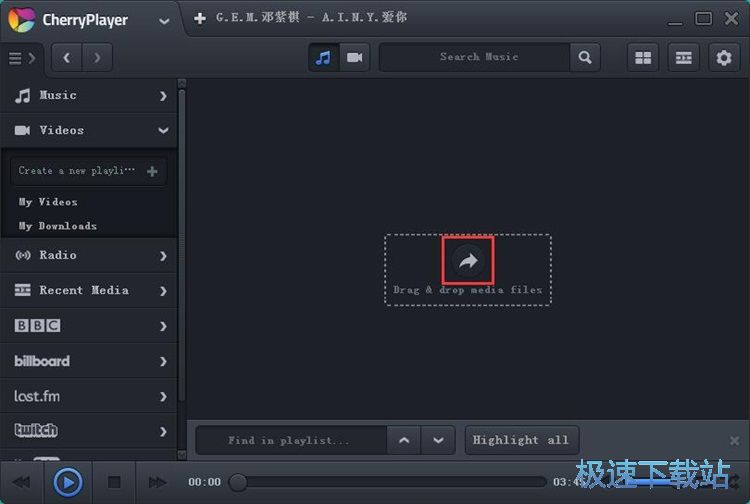750x504 pixels.
Task: Open the billboard section
Action: coord(88,361)
